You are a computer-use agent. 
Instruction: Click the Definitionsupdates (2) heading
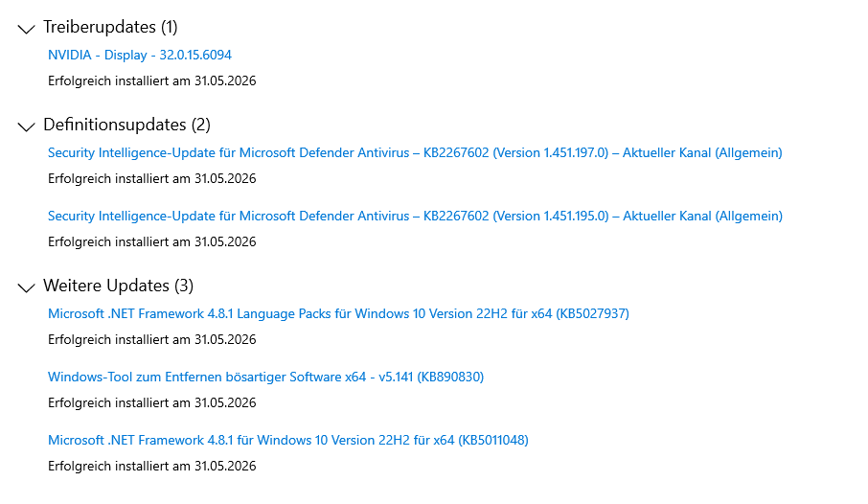pos(126,125)
